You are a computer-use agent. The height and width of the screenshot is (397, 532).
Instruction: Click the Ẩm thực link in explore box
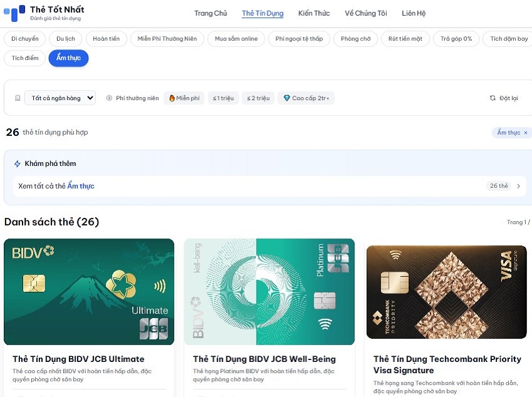tap(81, 186)
